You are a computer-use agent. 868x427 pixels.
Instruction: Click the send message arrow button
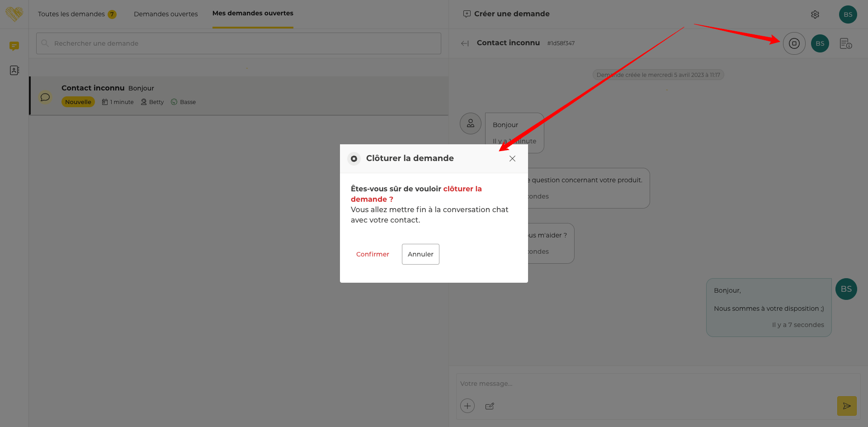click(x=847, y=406)
